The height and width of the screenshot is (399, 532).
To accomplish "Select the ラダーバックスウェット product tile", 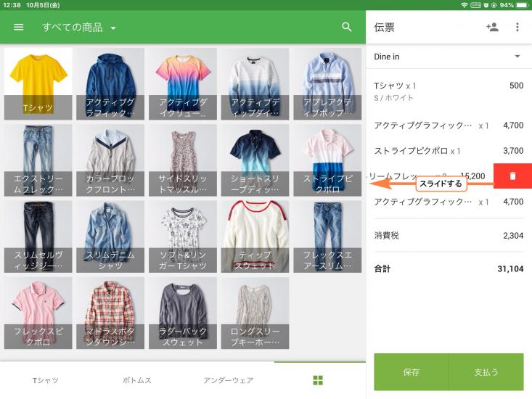I will (x=183, y=313).
